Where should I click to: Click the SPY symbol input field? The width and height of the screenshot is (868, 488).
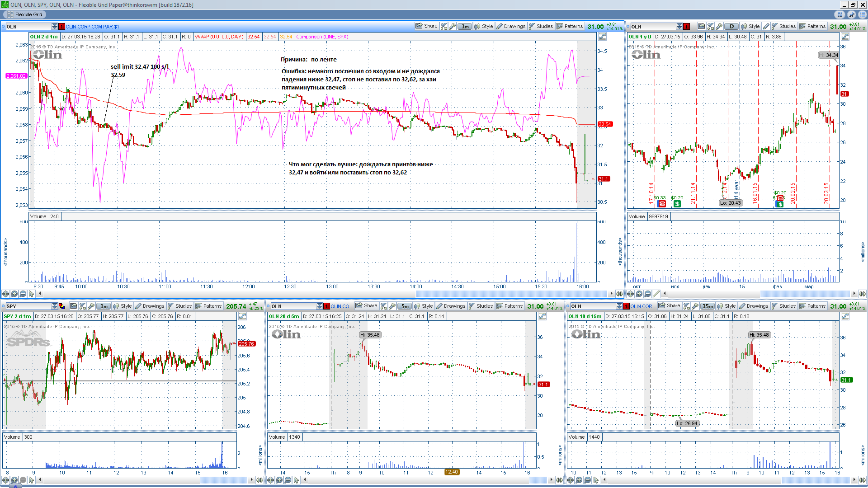(x=28, y=306)
